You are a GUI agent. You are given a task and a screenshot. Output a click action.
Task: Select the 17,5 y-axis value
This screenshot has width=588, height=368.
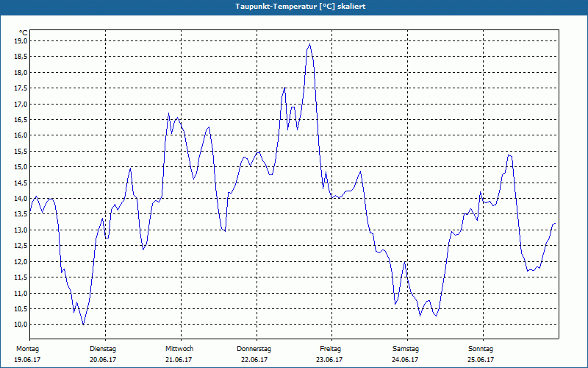pos(21,88)
